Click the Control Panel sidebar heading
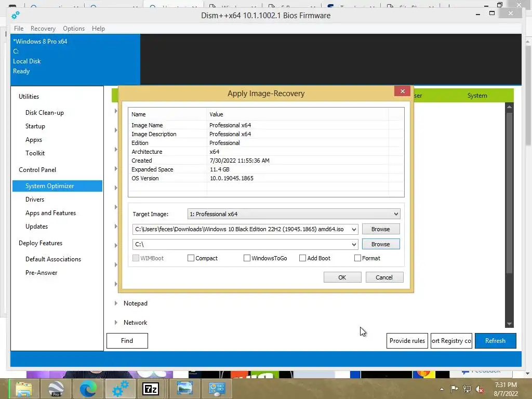The width and height of the screenshot is (532, 399). (37, 170)
